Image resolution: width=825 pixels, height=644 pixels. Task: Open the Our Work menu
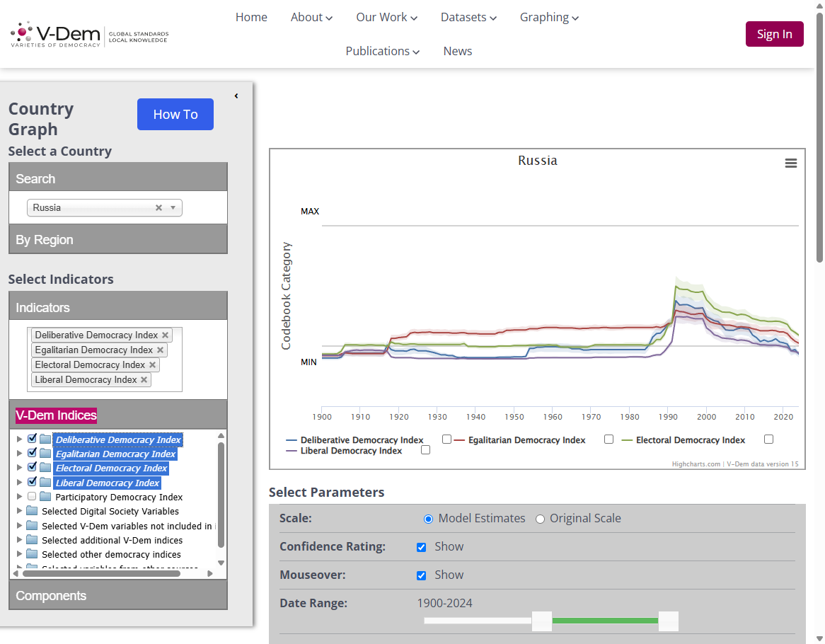pos(387,18)
